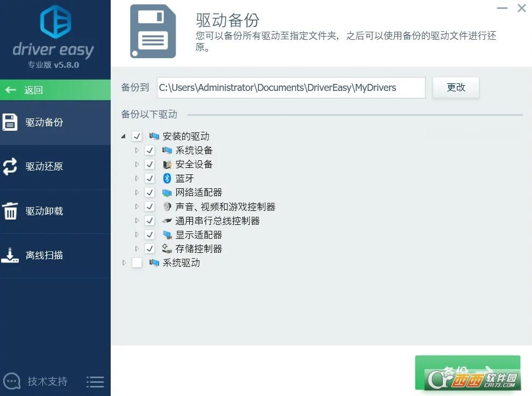Click the 系统设备 device icon
Screen dimensions: 532x396
(x=167, y=150)
